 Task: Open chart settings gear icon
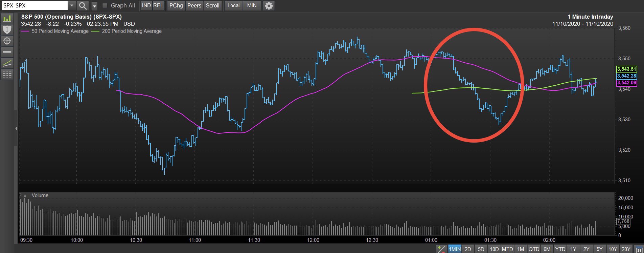click(269, 6)
